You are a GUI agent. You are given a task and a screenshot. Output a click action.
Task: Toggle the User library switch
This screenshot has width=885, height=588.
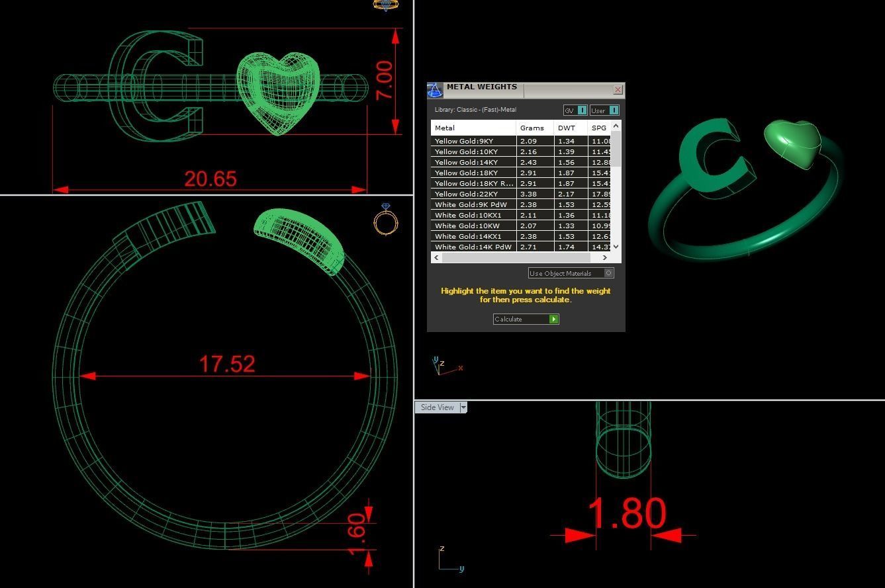coord(614,110)
